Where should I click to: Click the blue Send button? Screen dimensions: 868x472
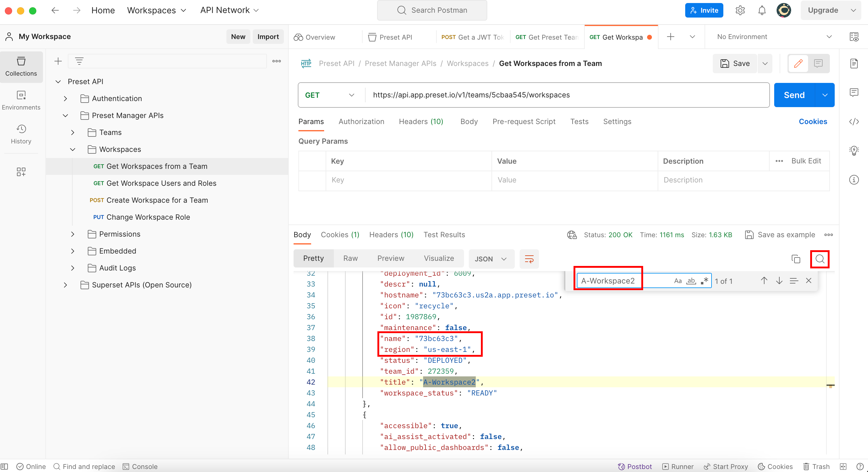tap(794, 95)
